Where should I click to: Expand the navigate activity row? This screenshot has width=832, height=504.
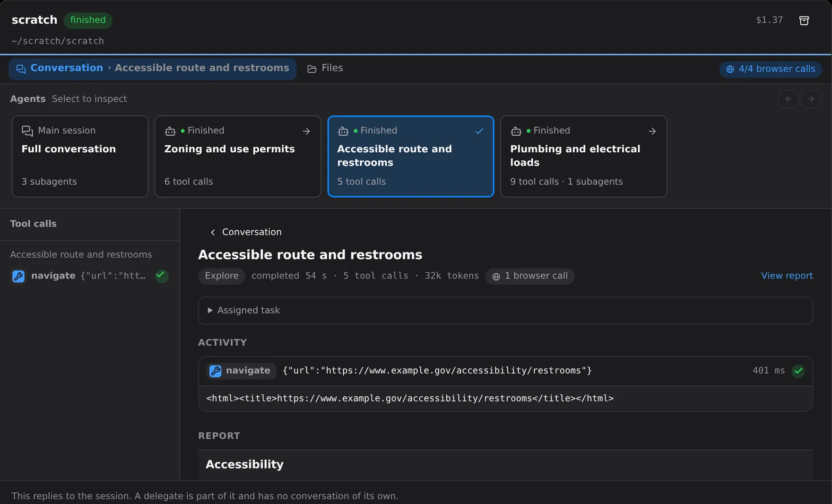click(x=505, y=371)
